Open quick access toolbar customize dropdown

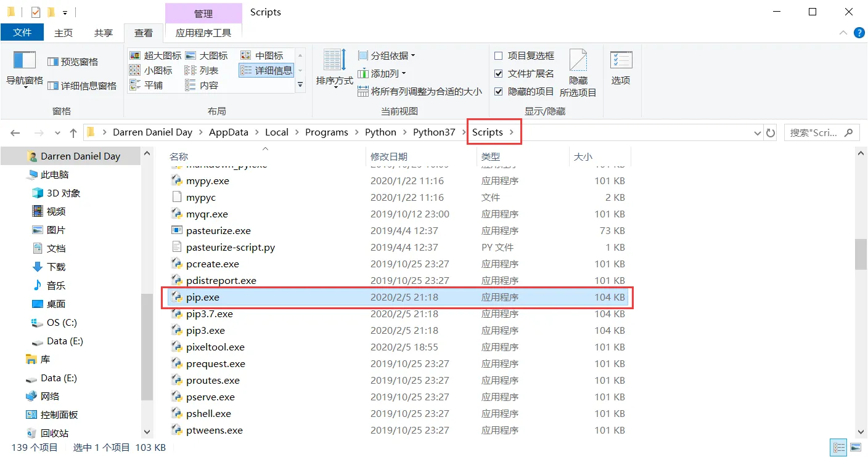click(x=65, y=12)
